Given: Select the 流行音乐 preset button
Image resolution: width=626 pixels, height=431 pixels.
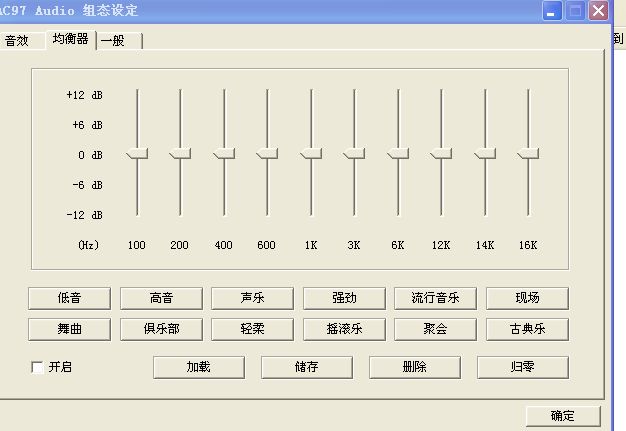Looking at the screenshot, I should (x=435, y=298).
